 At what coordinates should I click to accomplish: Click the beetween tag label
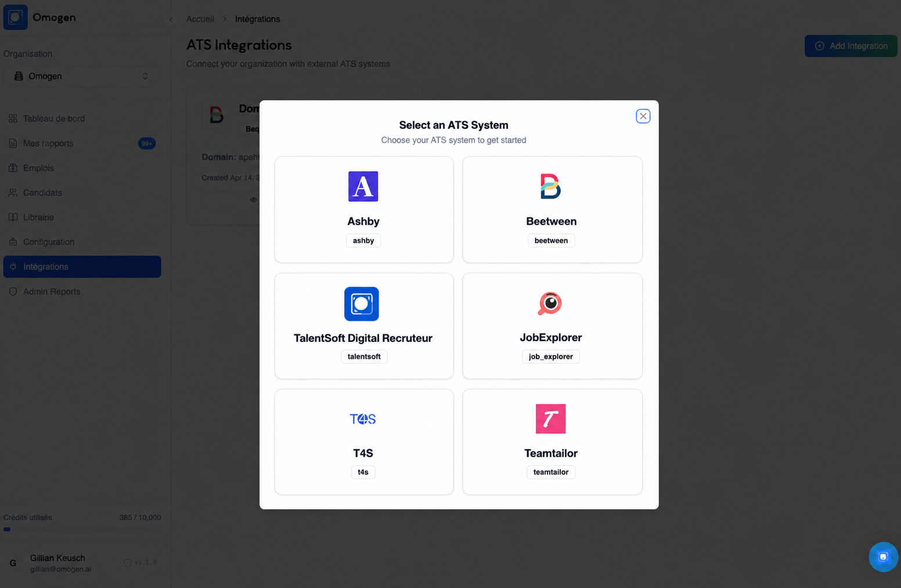click(551, 240)
